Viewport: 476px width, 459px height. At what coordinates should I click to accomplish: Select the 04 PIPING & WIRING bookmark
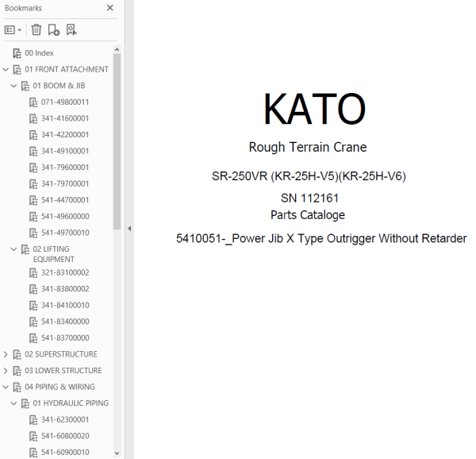click(59, 387)
